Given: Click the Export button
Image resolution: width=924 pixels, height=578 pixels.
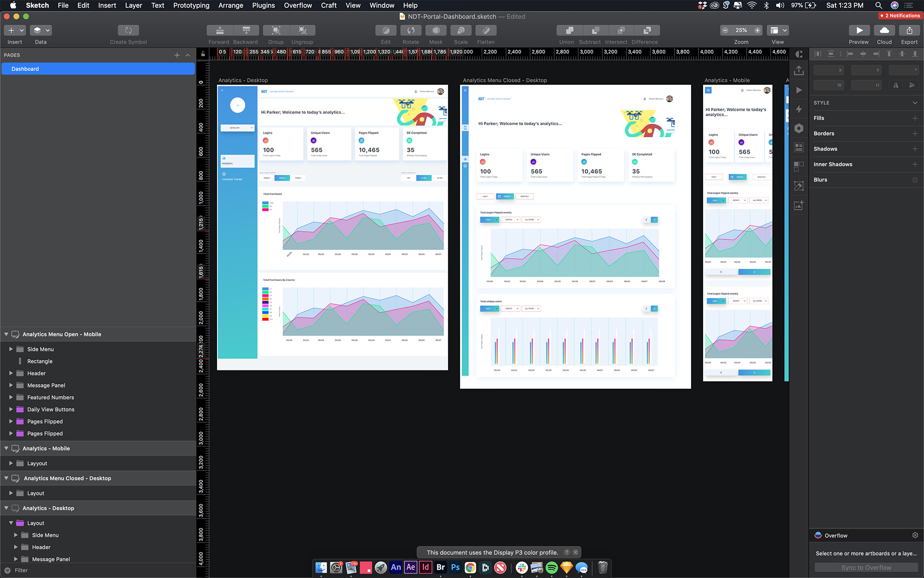Looking at the screenshot, I should 909,30.
